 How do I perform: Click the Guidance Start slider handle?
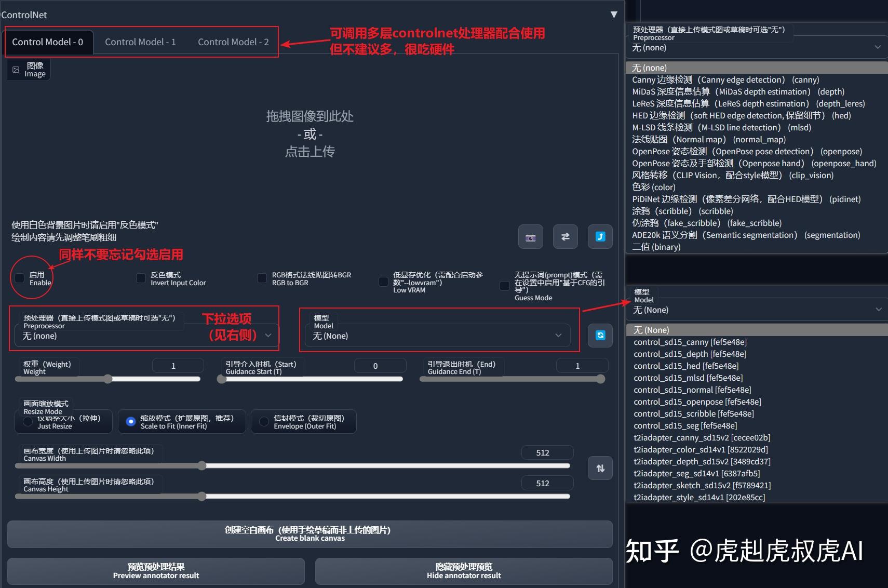222,379
